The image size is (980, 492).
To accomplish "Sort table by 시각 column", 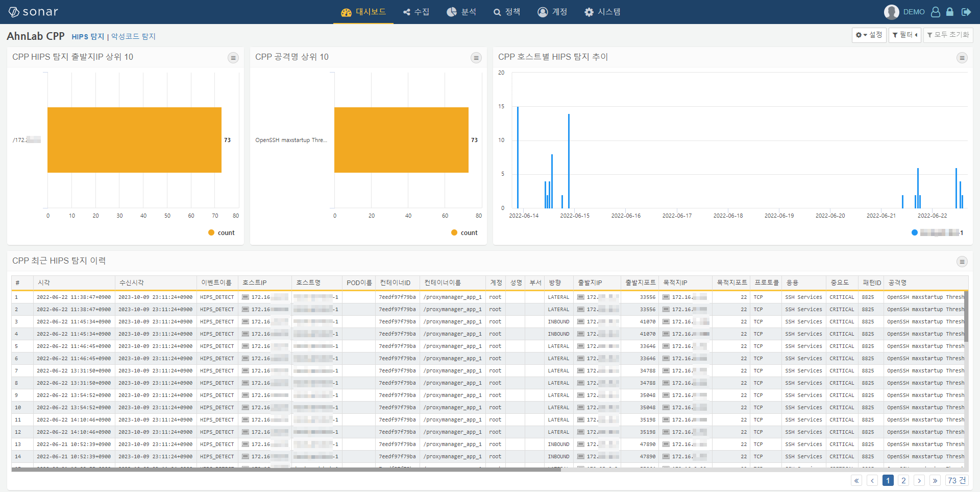I will tap(74, 283).
